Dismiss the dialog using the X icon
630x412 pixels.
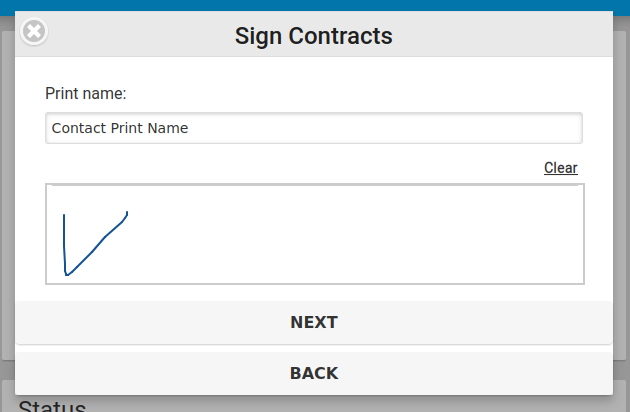[x=34, y=32]
